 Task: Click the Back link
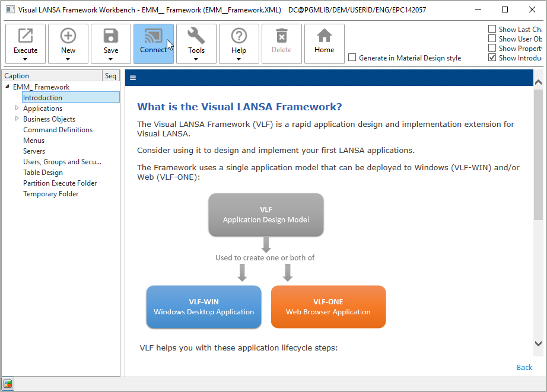[524, 367]
